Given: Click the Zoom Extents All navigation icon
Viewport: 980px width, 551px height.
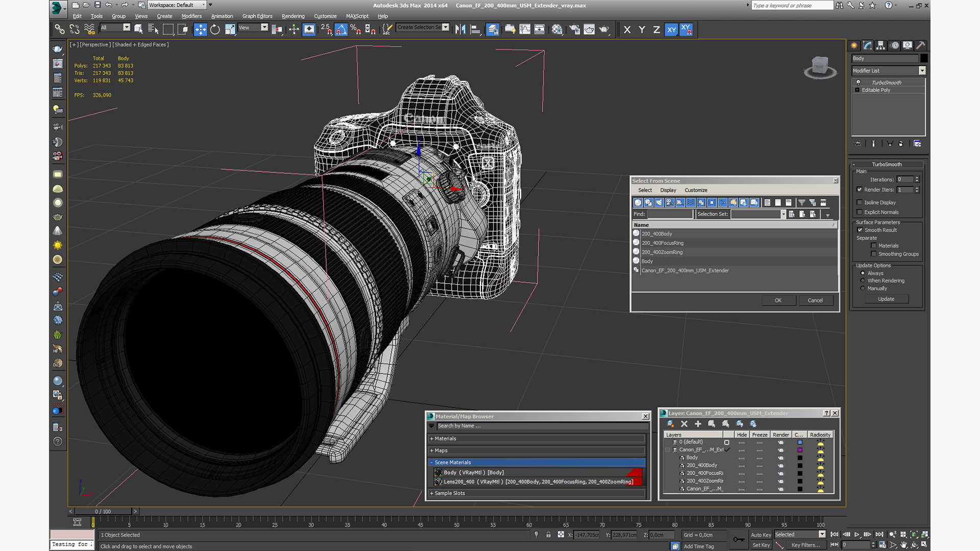Looking at the screenshot, I should (925, 535).
